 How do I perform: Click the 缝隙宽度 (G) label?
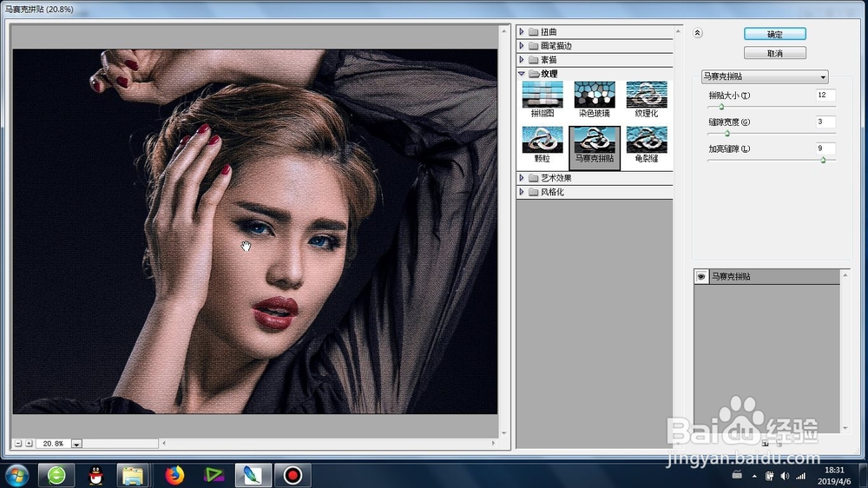coord(729,122)
